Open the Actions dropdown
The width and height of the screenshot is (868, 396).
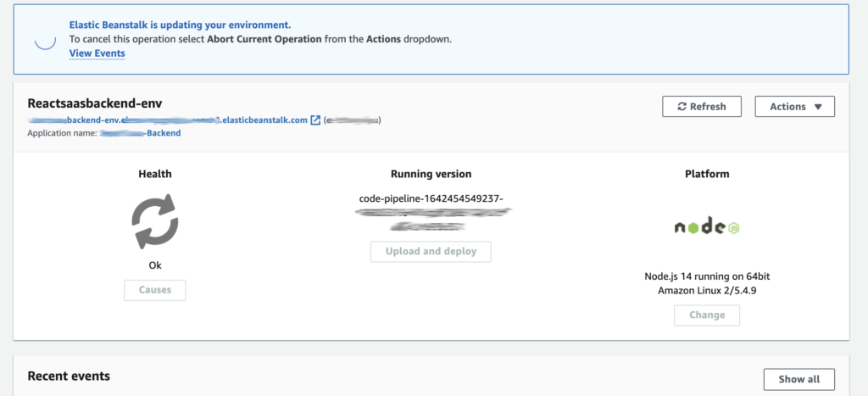pyautogui.click(x=794, y=106)
